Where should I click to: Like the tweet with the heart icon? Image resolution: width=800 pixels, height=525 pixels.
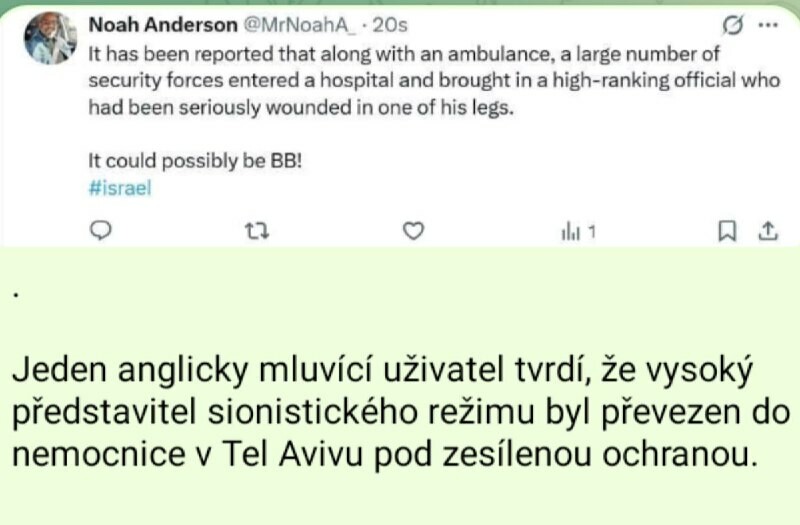tap(413, 232)
